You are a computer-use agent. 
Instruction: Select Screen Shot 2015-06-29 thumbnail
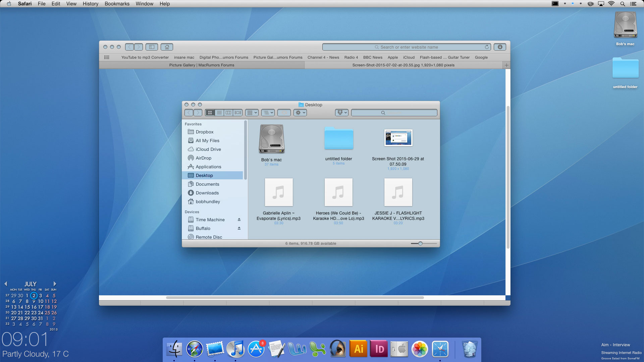pos(398,138)
